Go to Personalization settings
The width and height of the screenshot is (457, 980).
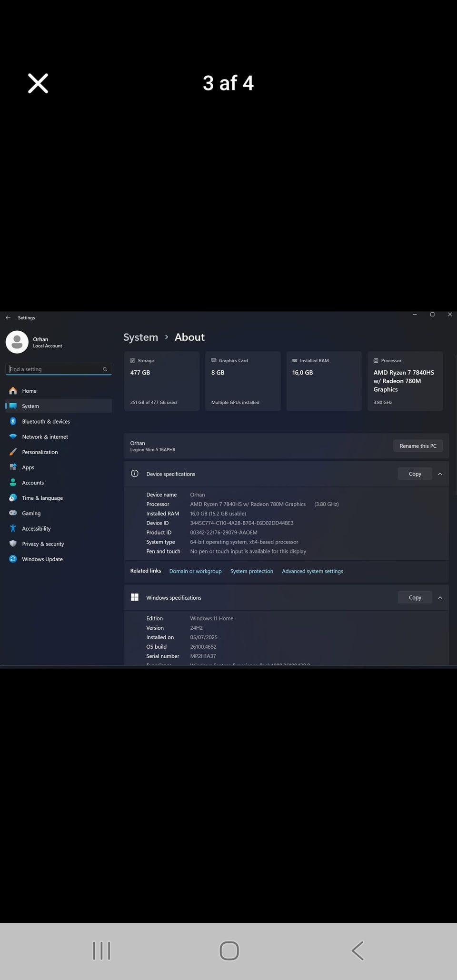[40, 452]
